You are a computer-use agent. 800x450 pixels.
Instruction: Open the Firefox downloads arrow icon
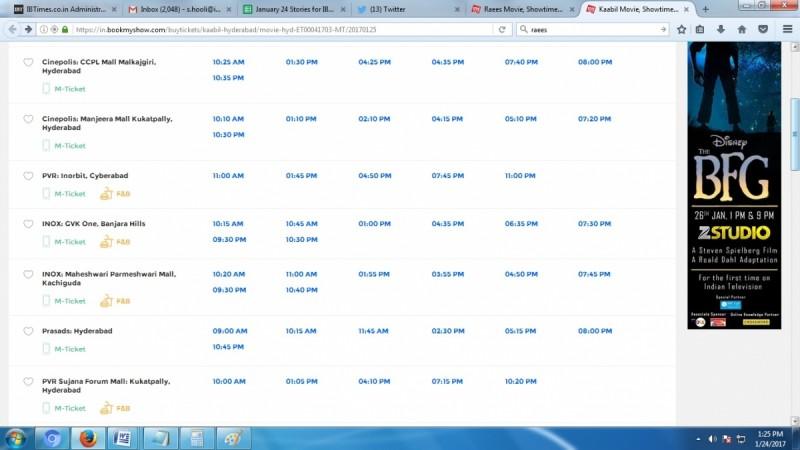click(x=720, y=30)
